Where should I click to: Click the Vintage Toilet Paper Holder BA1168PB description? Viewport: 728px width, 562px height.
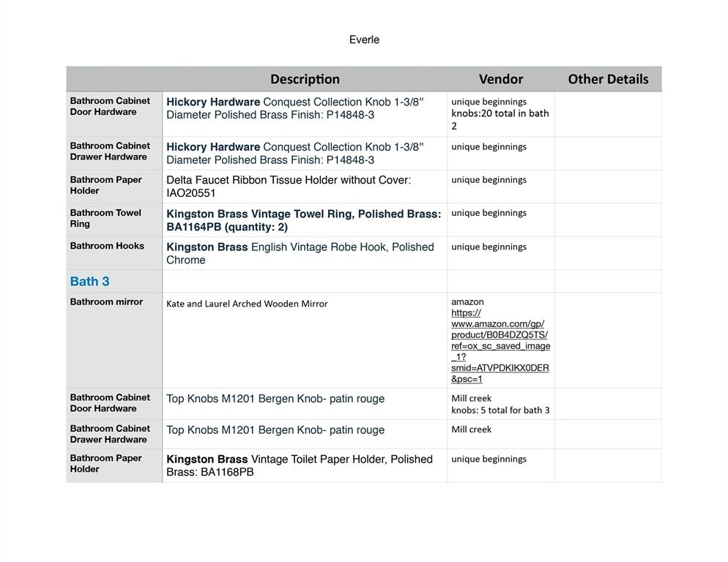pos(300,465)
